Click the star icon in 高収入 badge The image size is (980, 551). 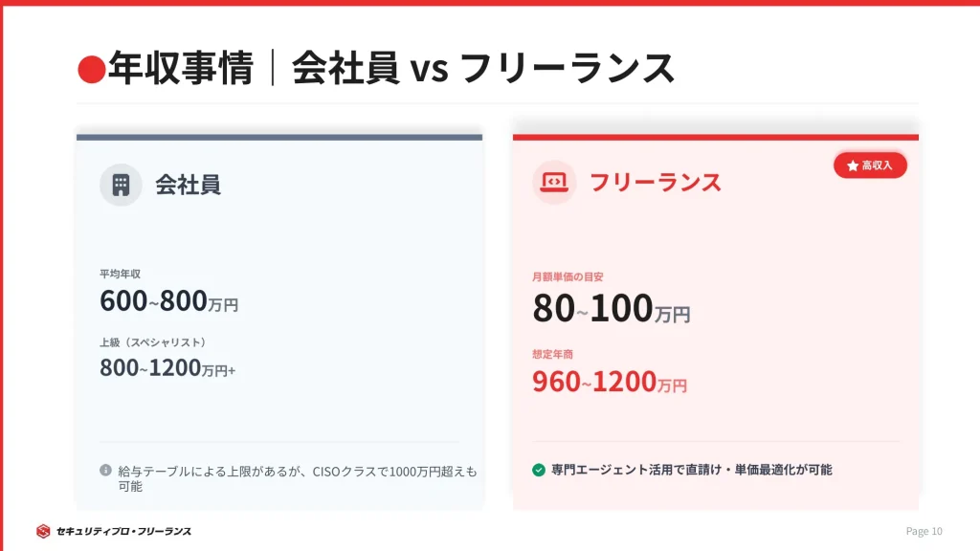point(852,165)
